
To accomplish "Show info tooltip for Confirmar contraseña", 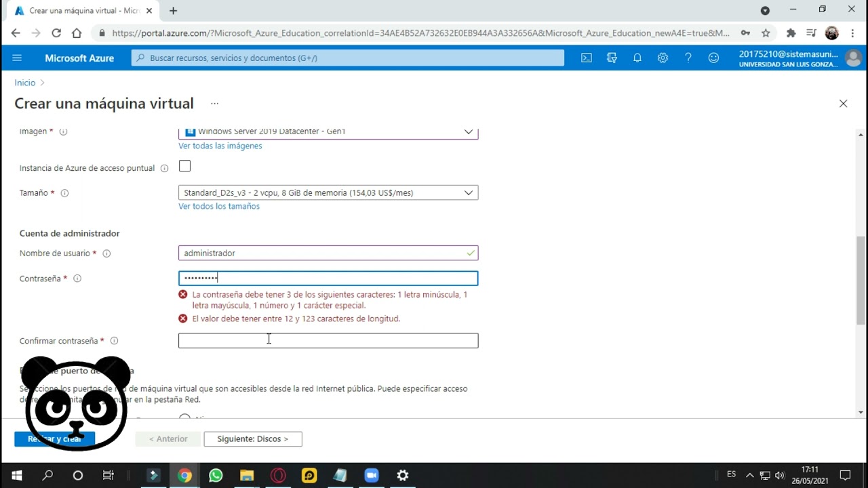I will tap(114, 341).
